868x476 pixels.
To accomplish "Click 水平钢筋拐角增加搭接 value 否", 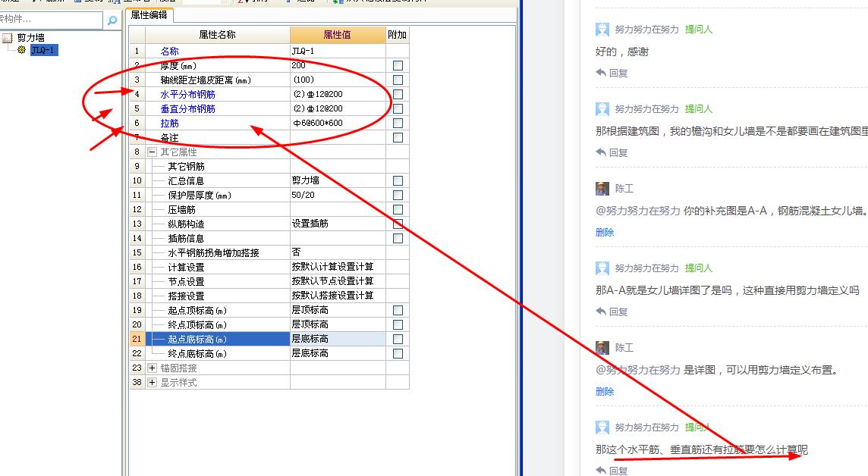I will pyautogui.click(x=338, y=252).
